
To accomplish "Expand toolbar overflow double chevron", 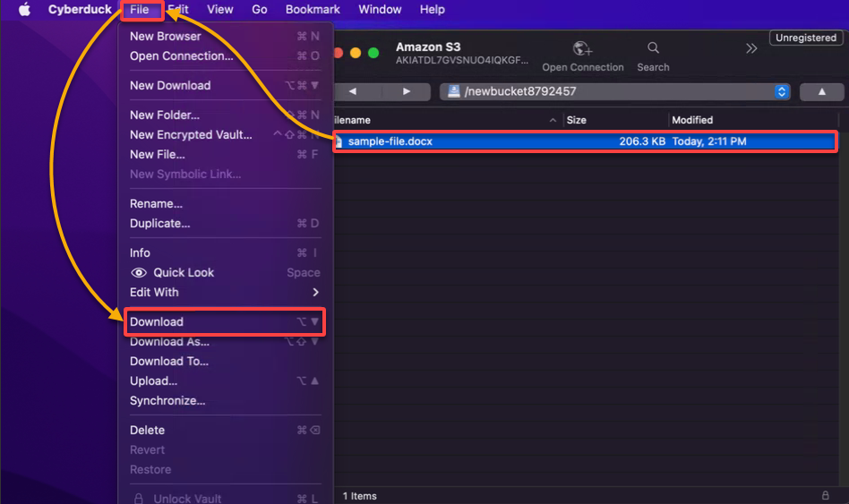I will (751, 48).
